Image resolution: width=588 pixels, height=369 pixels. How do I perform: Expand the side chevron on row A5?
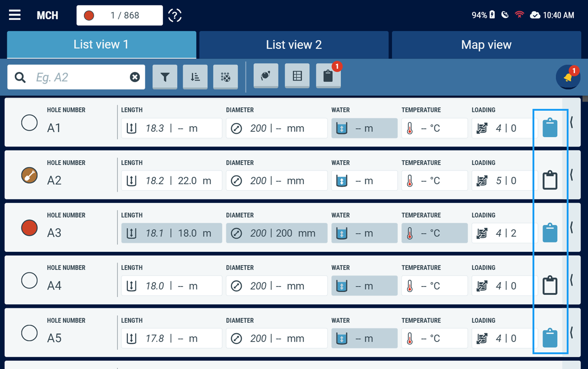[x=572, y=333]
